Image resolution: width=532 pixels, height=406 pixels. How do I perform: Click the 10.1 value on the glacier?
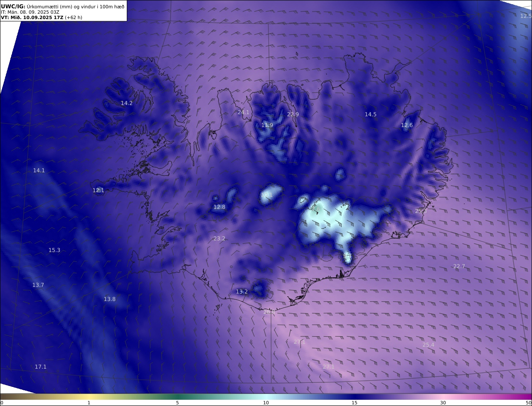click(267, 195)
